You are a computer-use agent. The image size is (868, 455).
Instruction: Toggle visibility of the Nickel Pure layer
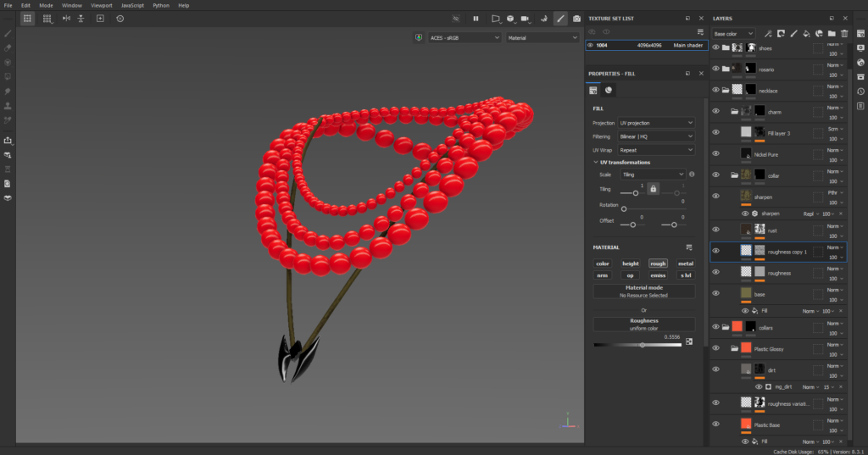coord(715,153)
